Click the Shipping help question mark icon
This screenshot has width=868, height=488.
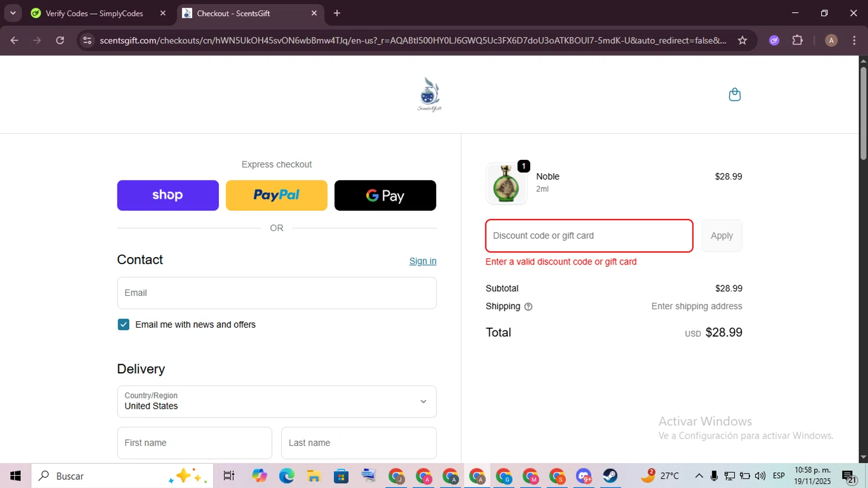(x=528, y=307)
